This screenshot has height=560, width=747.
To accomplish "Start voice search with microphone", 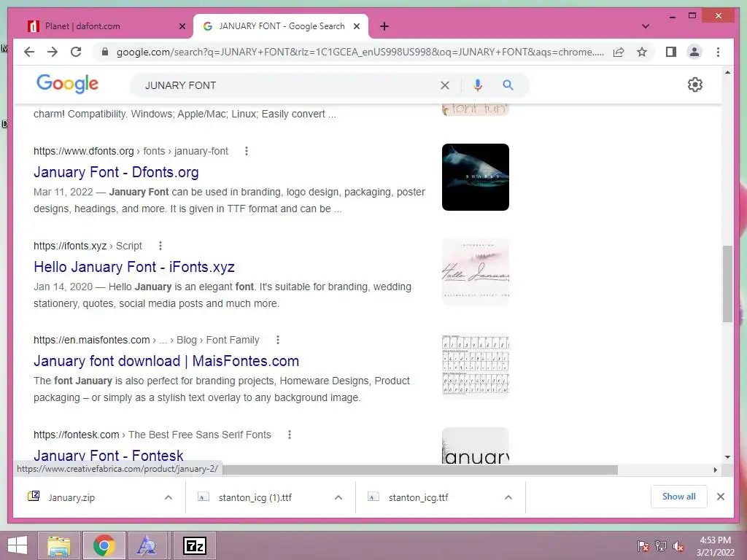I will [477, 85].
